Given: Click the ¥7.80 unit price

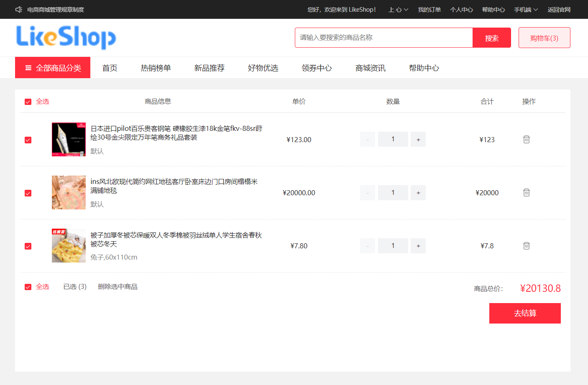Looking at the screenshot, I should pyautogui.click(x=299, y=246).
